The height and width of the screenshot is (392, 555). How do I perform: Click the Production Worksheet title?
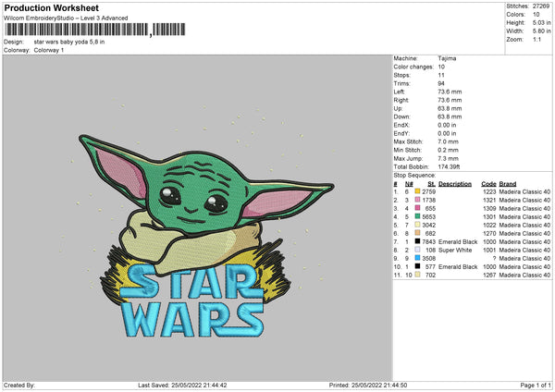point(52,7)
